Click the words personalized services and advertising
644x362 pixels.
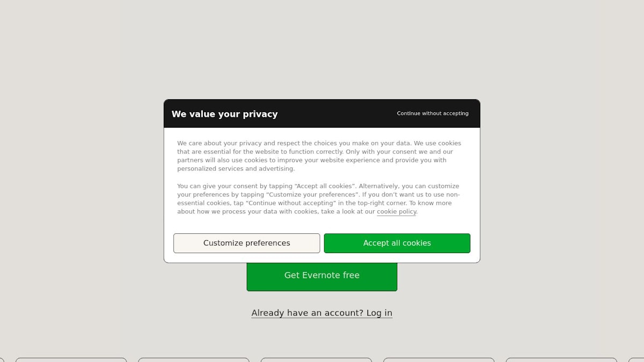pos(236,169)
